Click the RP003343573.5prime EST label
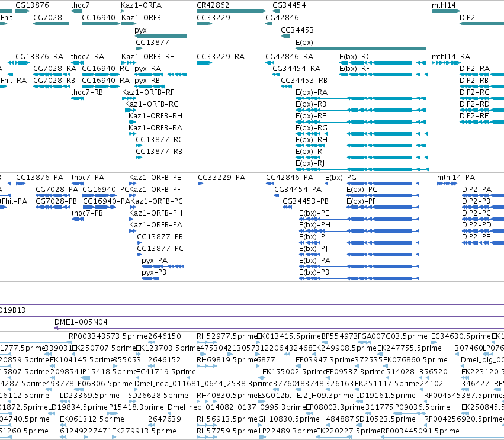Viewport: 504px width, 440px height. (108, 336)
